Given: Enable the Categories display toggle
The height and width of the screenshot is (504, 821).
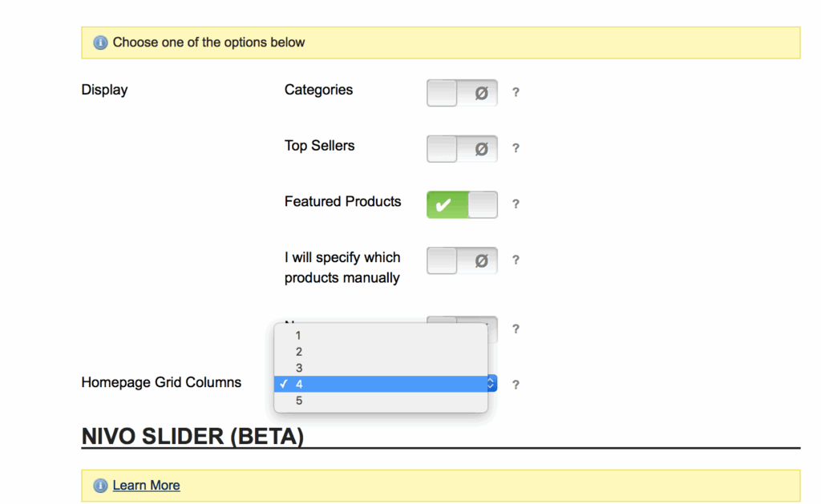Looking at the screenshot, I should pyautogui.click(x=462, y=93).
